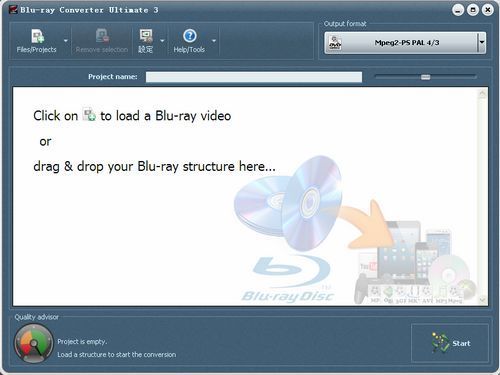Expand the Files/Projects dropdown arrow
This screenshot has height=375, width=500.
tap(66, 41)
